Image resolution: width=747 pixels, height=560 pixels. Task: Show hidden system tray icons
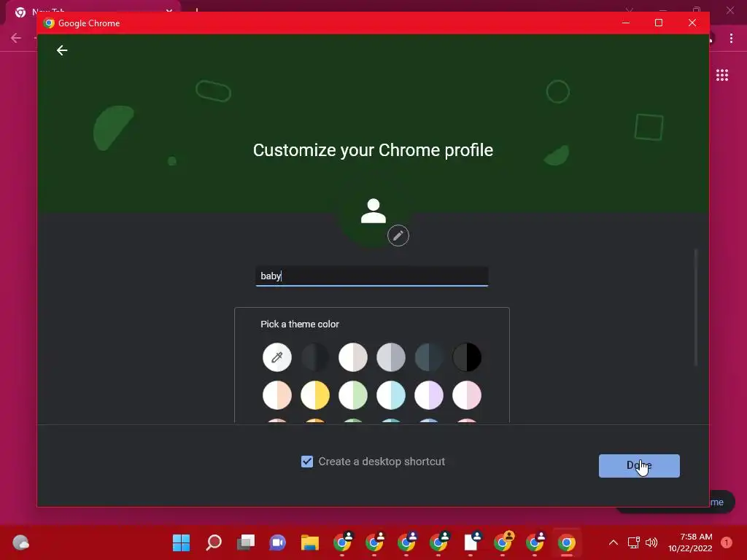[613, 542]
